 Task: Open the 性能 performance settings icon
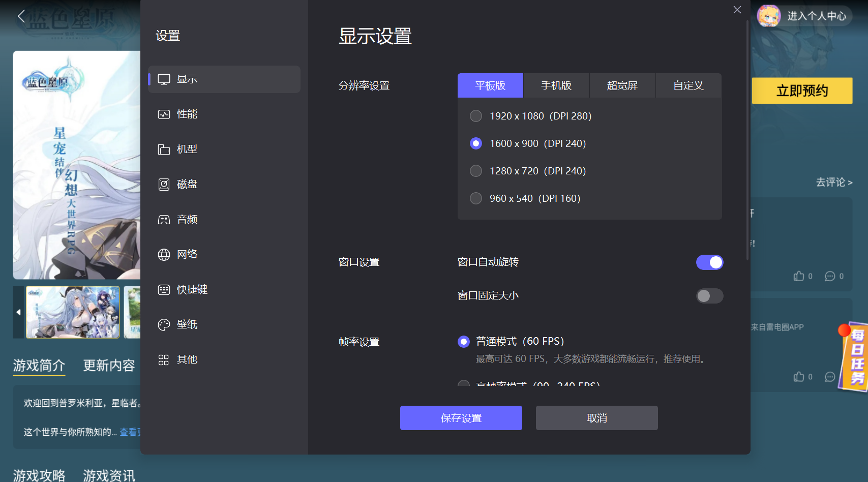click(164, 114)
